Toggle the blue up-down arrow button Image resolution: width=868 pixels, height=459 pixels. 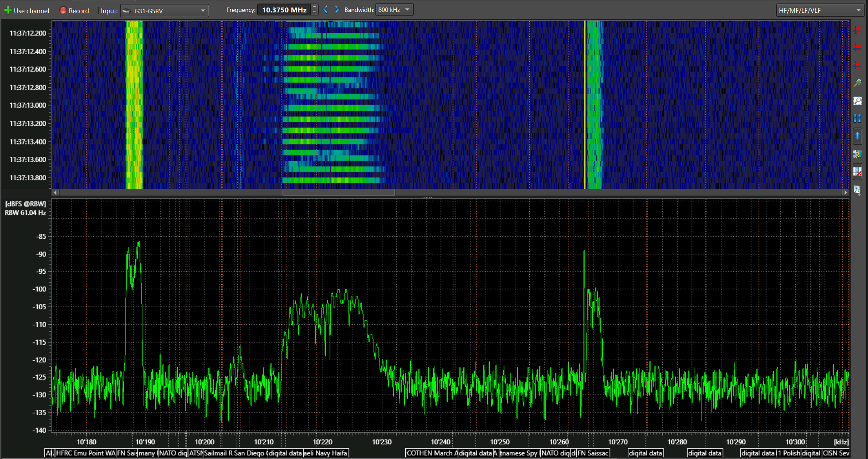pos(857,136)
